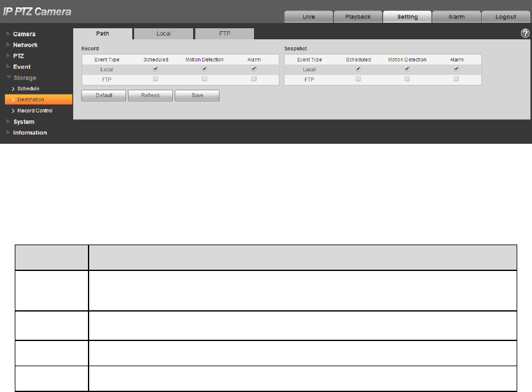Check Snapshot FTP Motion Detection checkbox
Image resolution: width=532 pixels, height=392 pixels.
[x=407, y=79]
